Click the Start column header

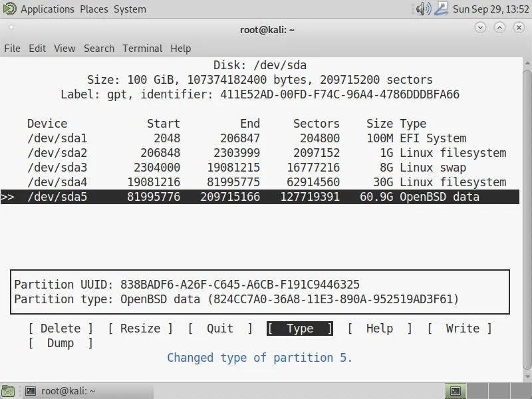(163, 124)
